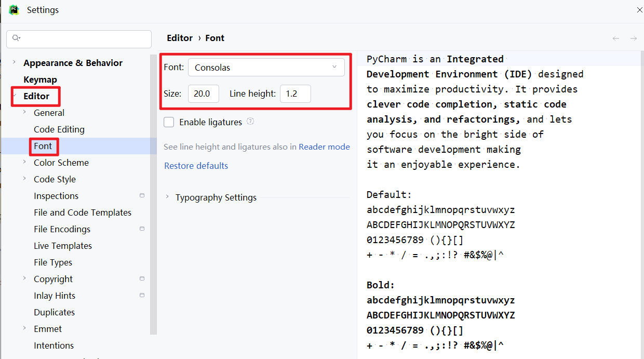Click the back navigation arrow

pos(616,38)
